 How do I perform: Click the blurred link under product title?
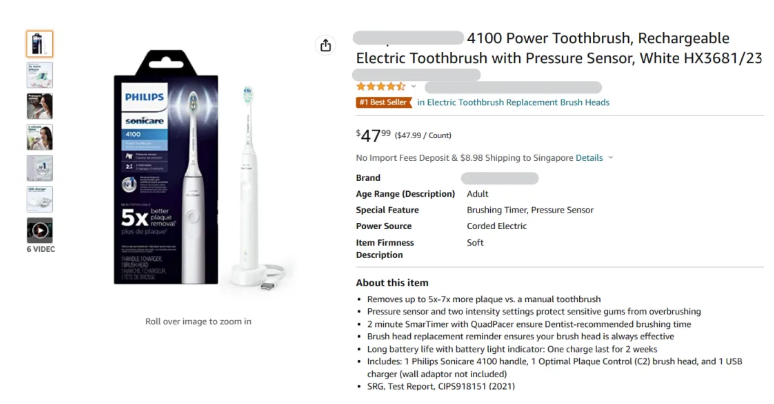(417, 74)
